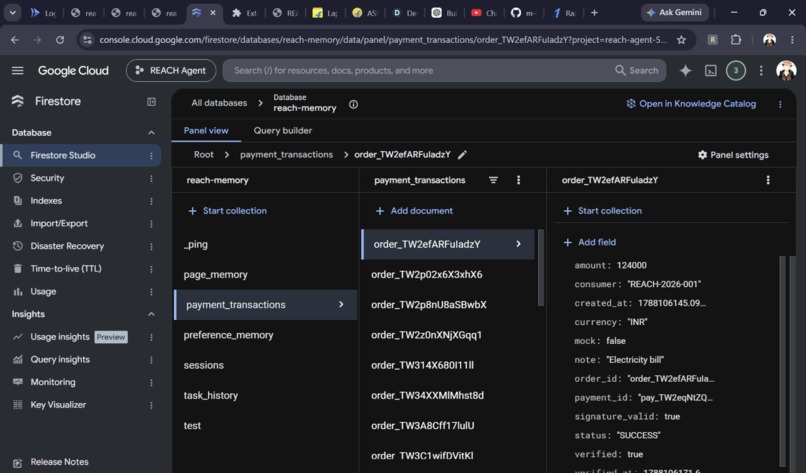
Task: Collapse the Database sidebar section
Action: click(x=151, y=133)
